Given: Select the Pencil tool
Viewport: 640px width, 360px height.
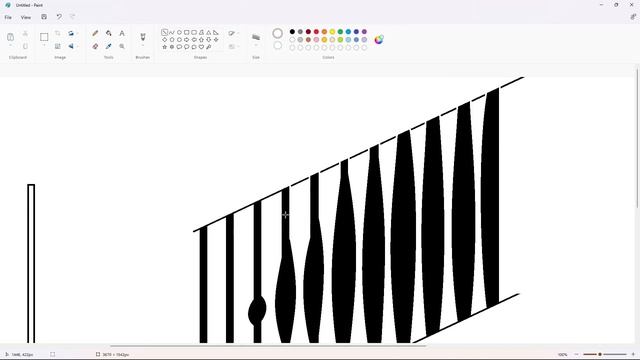Looking at the screenshot, I should (x=95, y=33).
